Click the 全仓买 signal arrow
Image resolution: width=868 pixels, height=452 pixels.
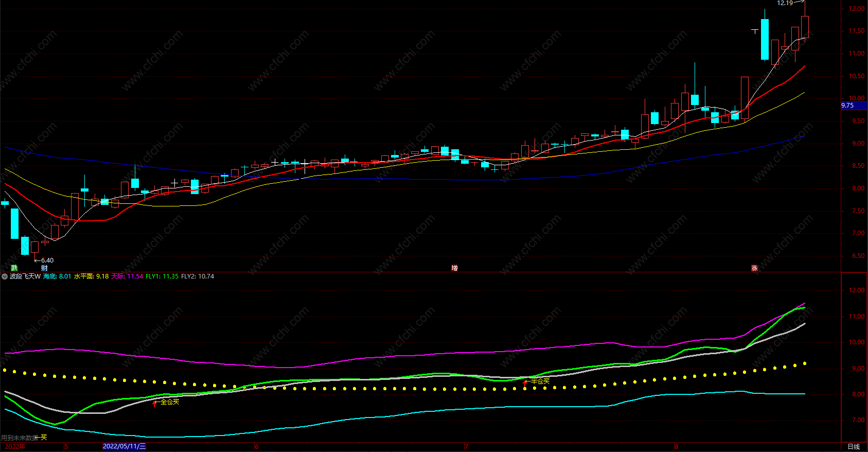154,404
